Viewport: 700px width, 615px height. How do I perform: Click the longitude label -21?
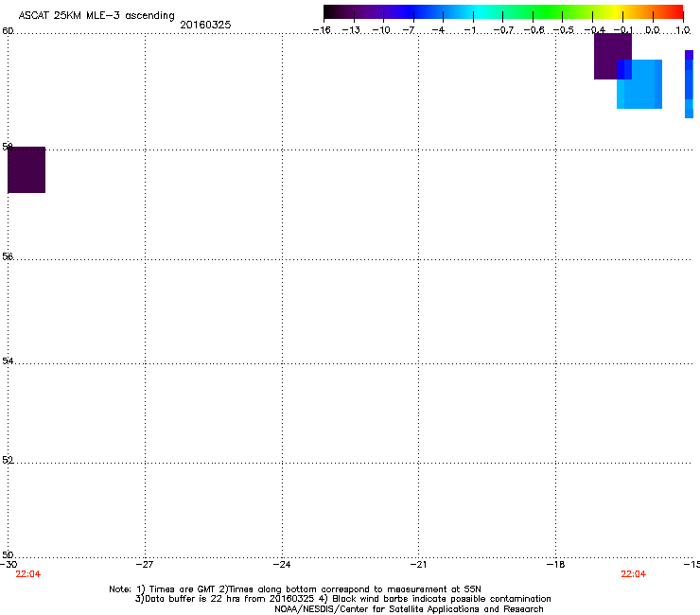(418, 565)
